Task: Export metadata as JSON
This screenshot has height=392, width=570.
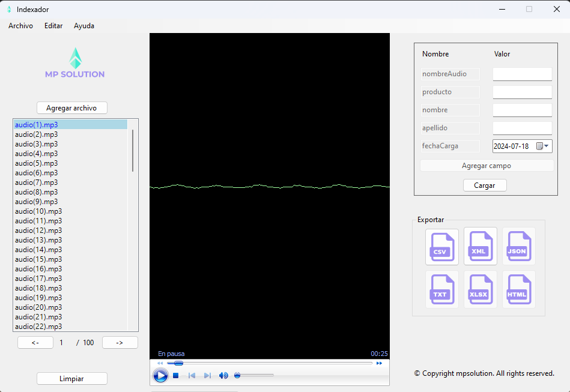Action: [519, 246]
